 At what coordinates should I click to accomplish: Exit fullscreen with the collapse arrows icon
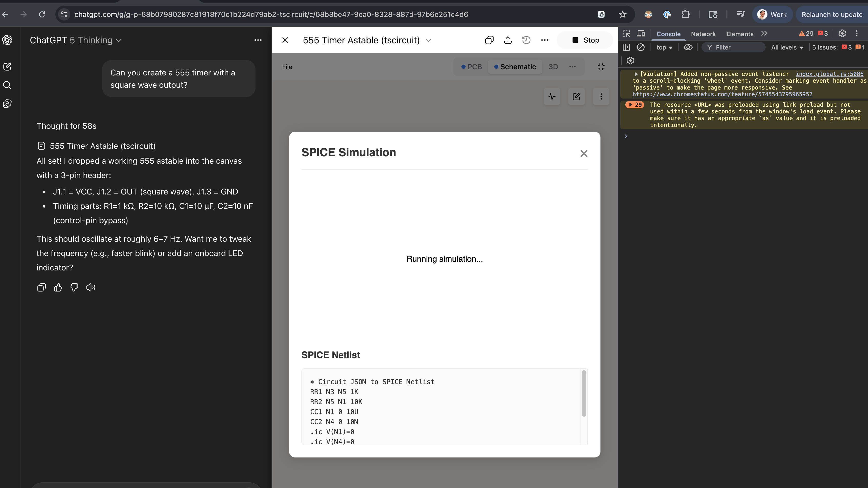(x=601, y=67)
